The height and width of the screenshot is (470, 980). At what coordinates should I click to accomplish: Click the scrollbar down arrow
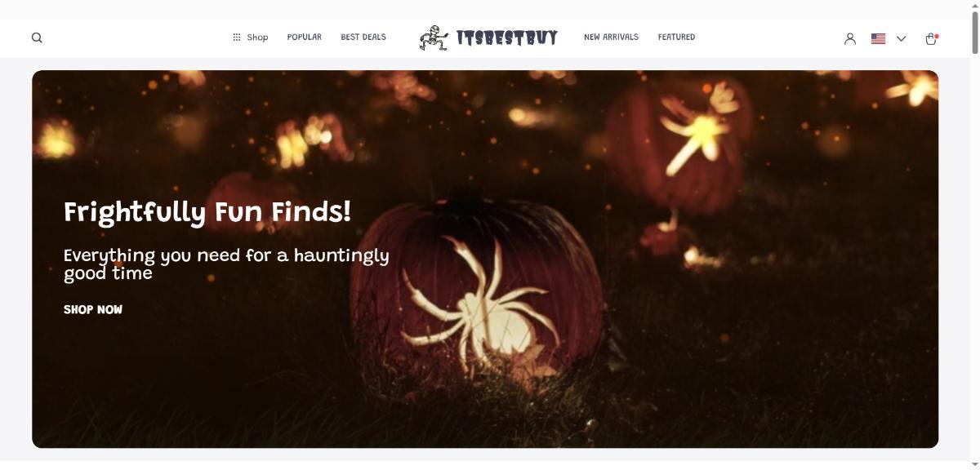(974, 464)
